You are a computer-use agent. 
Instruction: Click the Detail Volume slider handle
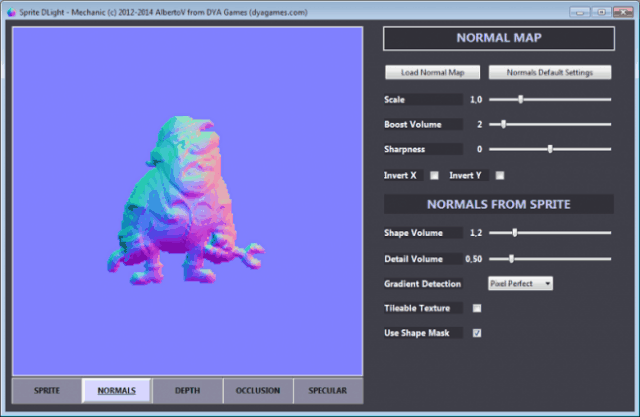(511, 258)
